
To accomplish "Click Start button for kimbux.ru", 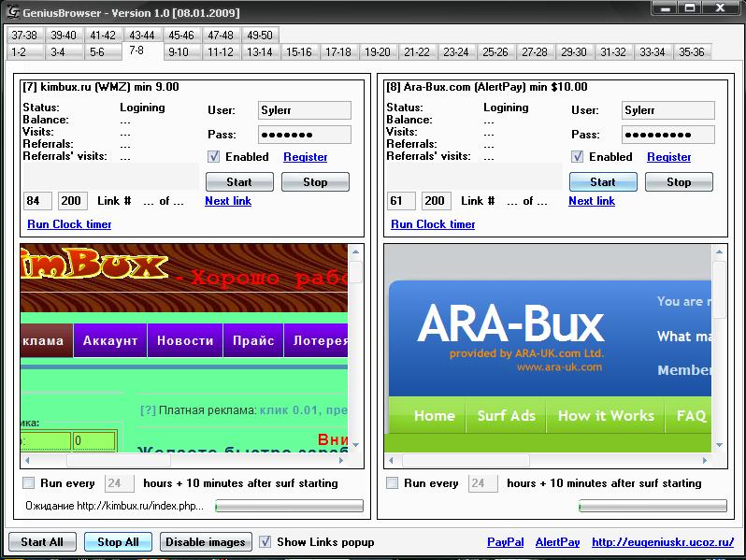I will point(239,181).
